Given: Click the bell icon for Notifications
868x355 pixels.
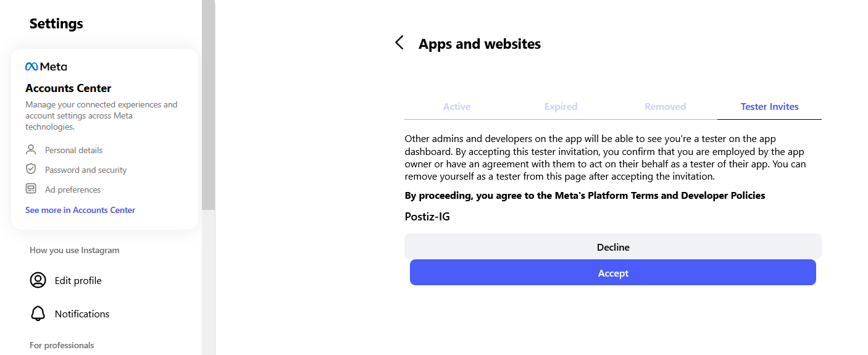Looking at the screenshot, I should point(38,314).
